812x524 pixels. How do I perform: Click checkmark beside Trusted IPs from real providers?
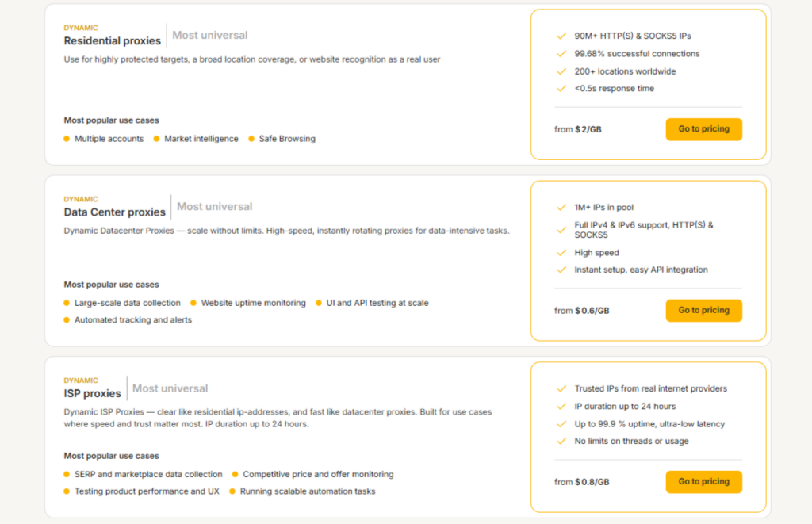click(561, 389)
